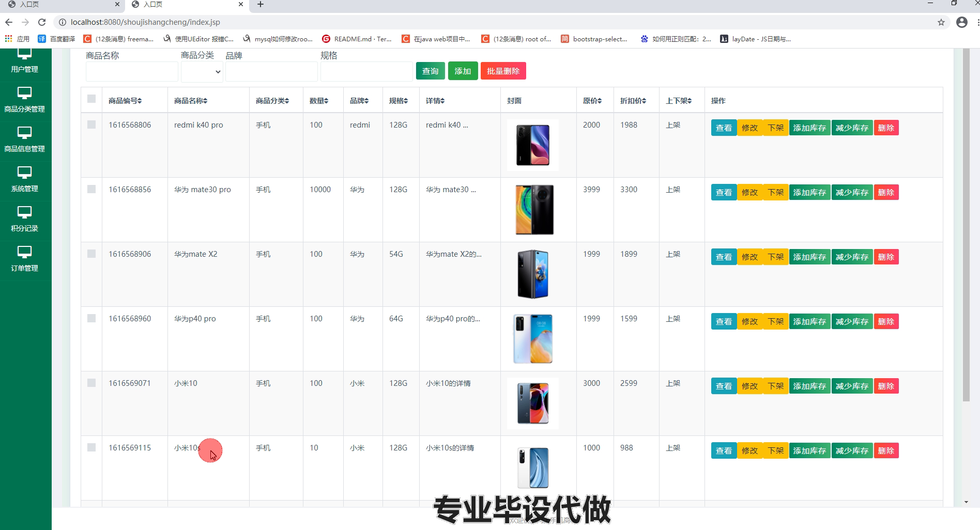View site information icon in address bar
This screenshot has height=530, width=980.
coord(62,22)
